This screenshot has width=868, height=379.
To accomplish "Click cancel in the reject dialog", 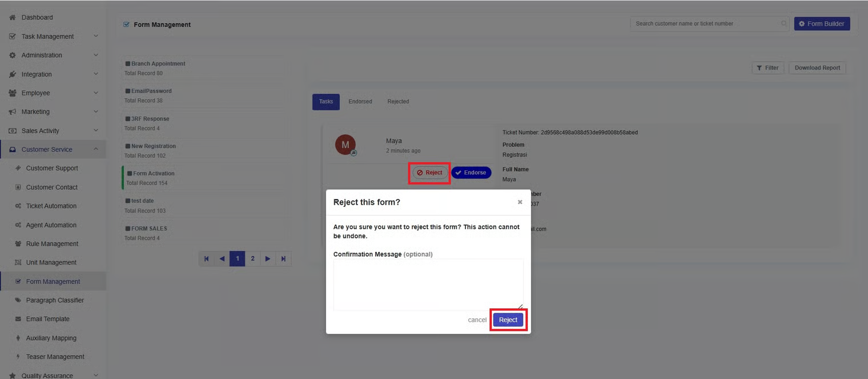I will tap(477, 320).
